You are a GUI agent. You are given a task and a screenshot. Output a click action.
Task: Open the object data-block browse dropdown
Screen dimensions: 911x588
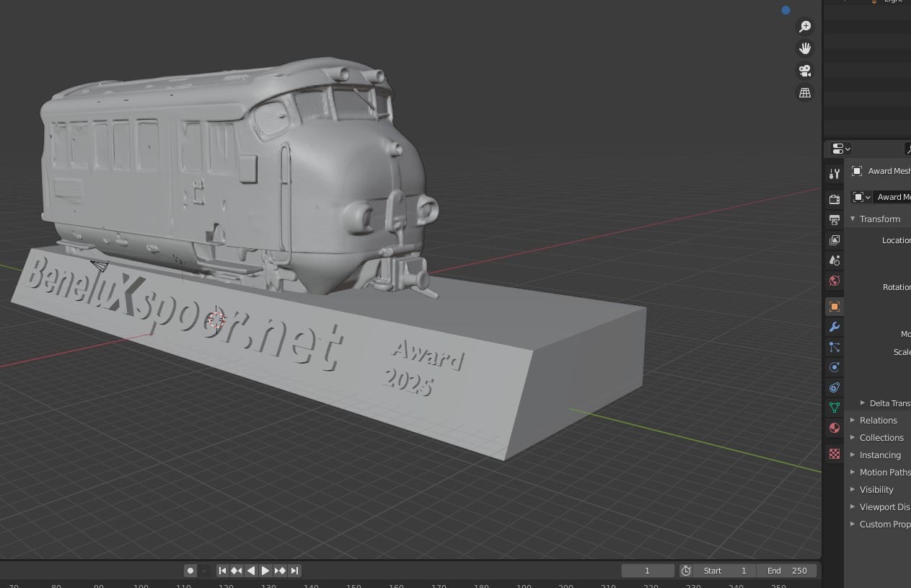pyautogui.click(x=861, y=197)
